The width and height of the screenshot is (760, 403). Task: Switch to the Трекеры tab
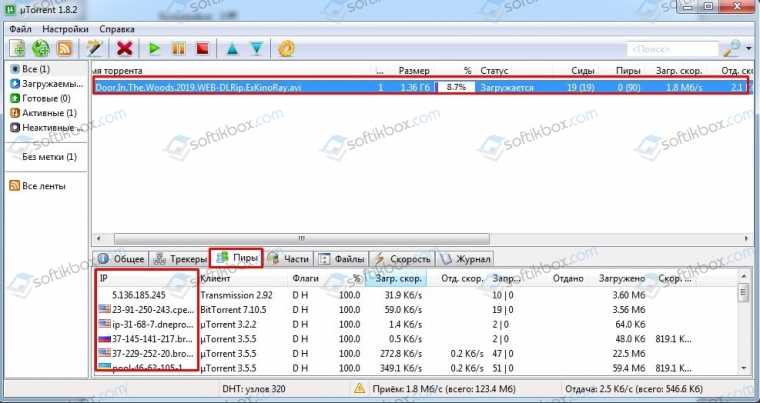click(x=180, y=259)
